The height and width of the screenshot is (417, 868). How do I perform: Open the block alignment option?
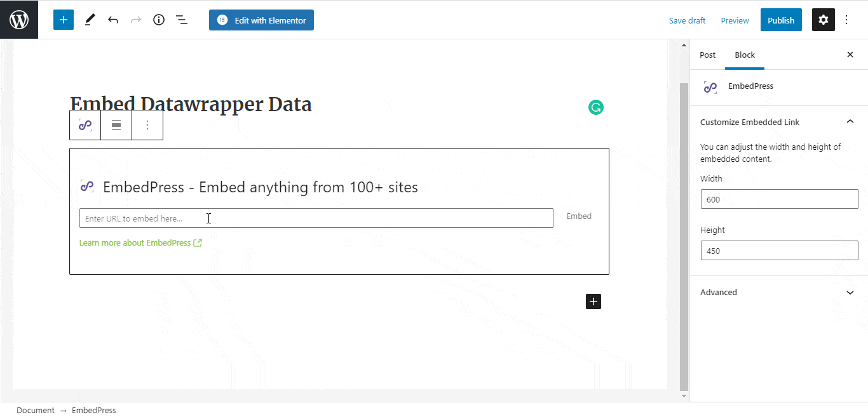[116, 125]
